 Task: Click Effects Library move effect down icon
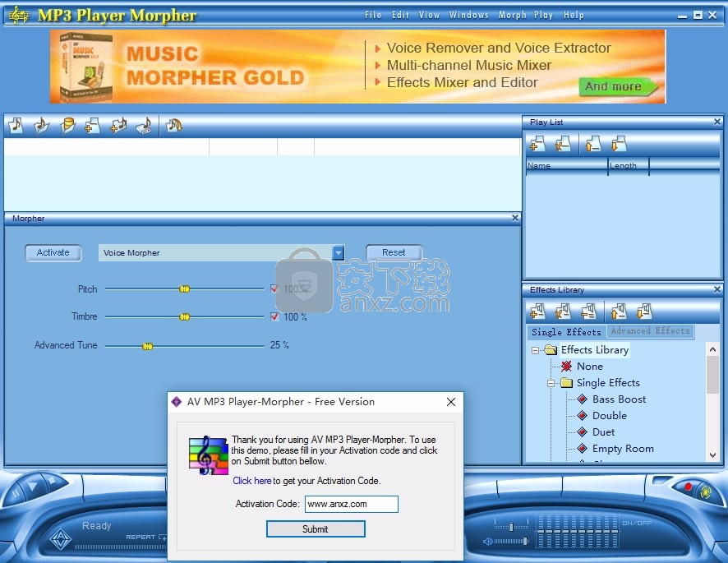pos(644,311)
